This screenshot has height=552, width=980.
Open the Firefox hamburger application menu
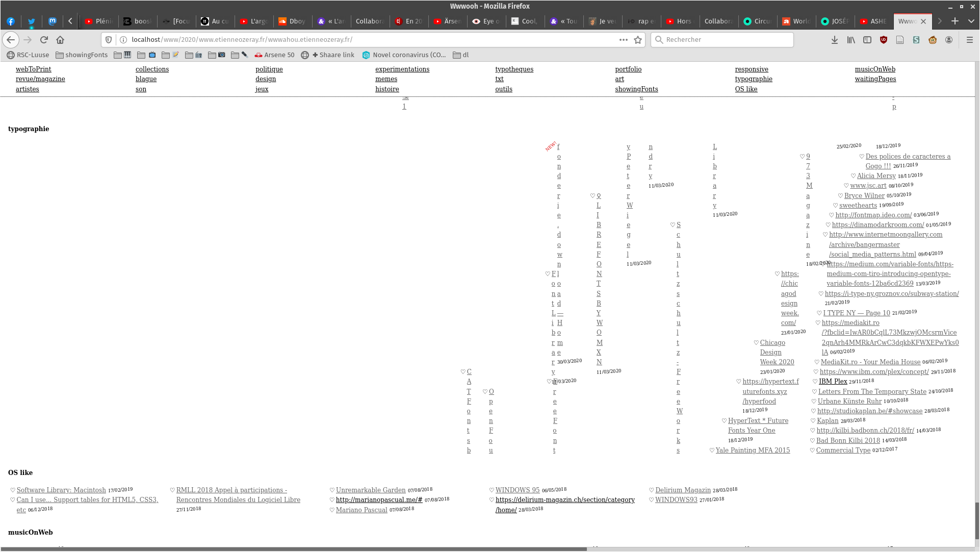970,40
